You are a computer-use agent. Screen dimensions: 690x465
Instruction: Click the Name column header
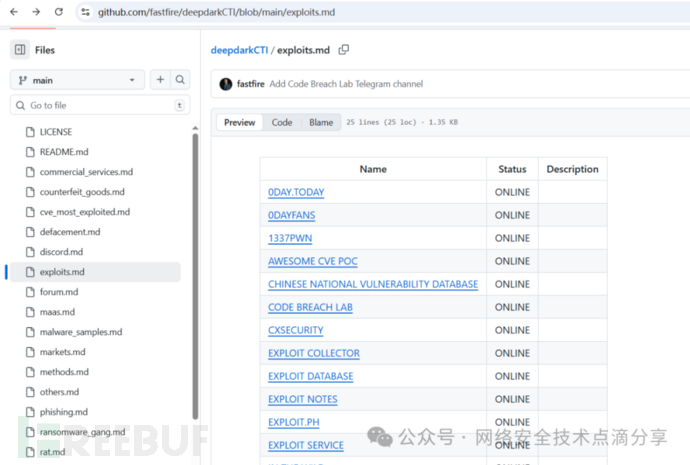point(373,169)
